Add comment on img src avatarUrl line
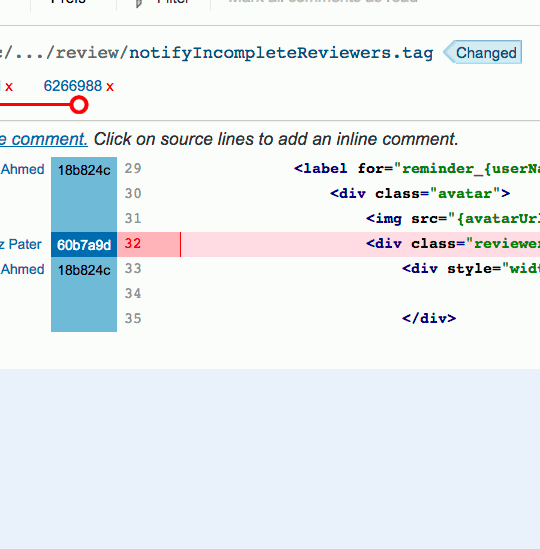The width and height of the screenshot is (540, 549). [x=453, y=219]
